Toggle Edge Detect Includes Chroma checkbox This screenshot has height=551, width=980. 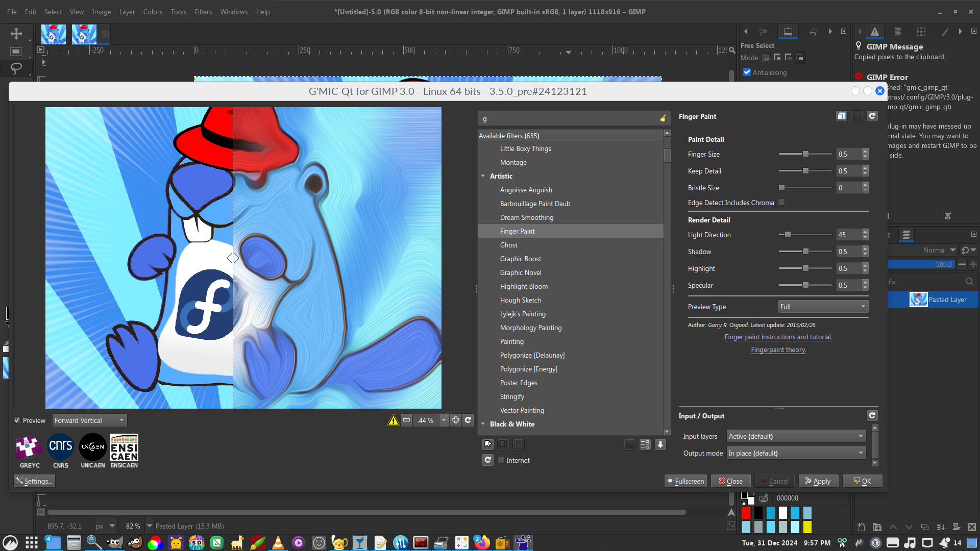tap(781, 203)
